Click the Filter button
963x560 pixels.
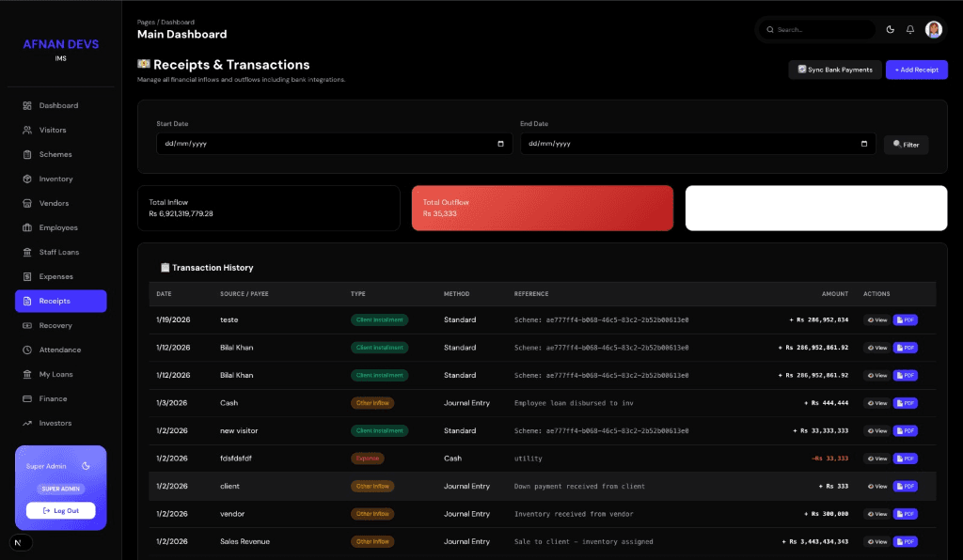coord(906,145)
